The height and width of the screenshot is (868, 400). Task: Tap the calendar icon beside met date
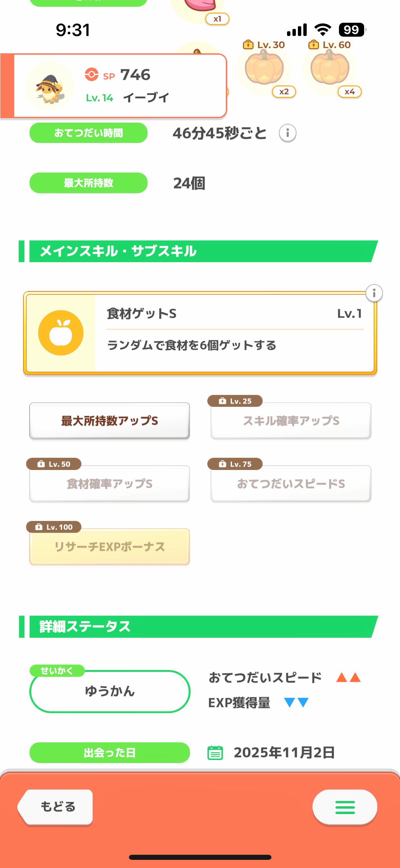pyautogui.click(x=215, y=753)
